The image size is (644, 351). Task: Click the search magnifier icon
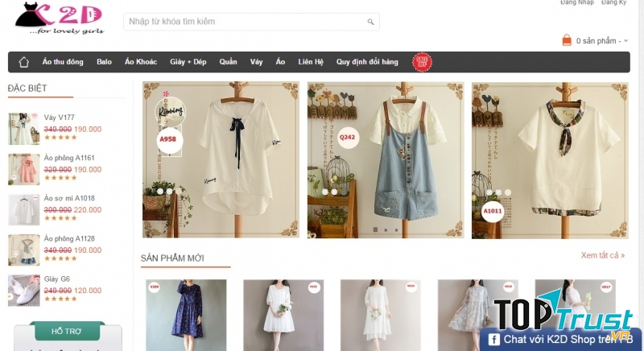pos(370,22)
